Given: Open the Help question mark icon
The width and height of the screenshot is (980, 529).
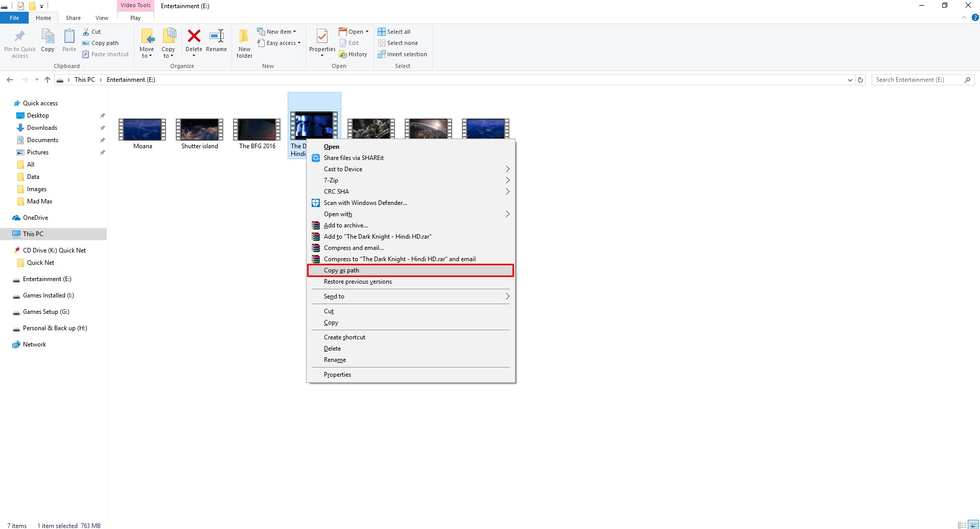Looking at the screenshot, I should click(975, 17).
